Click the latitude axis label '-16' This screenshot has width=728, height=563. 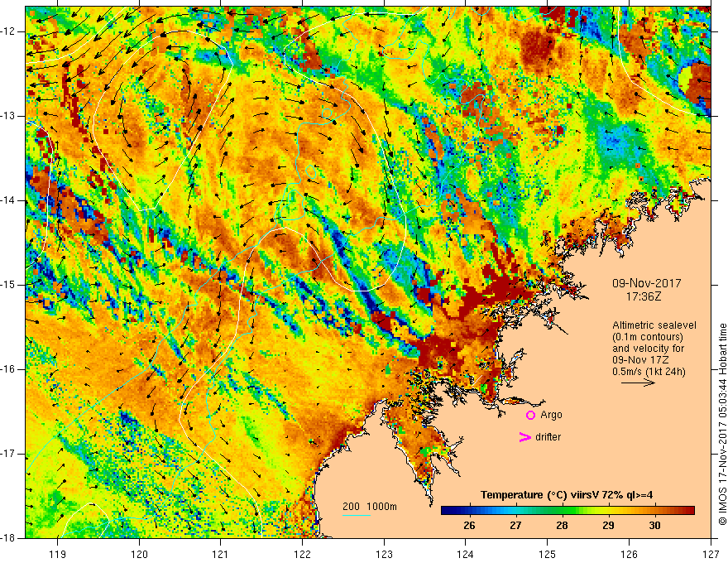coord(8,369)
